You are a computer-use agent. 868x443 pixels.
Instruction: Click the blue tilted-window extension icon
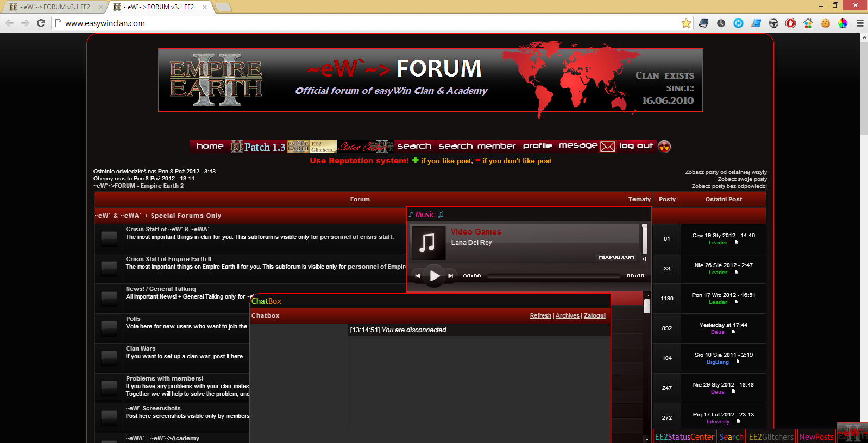pyautogui.click(x=756, y=23)
